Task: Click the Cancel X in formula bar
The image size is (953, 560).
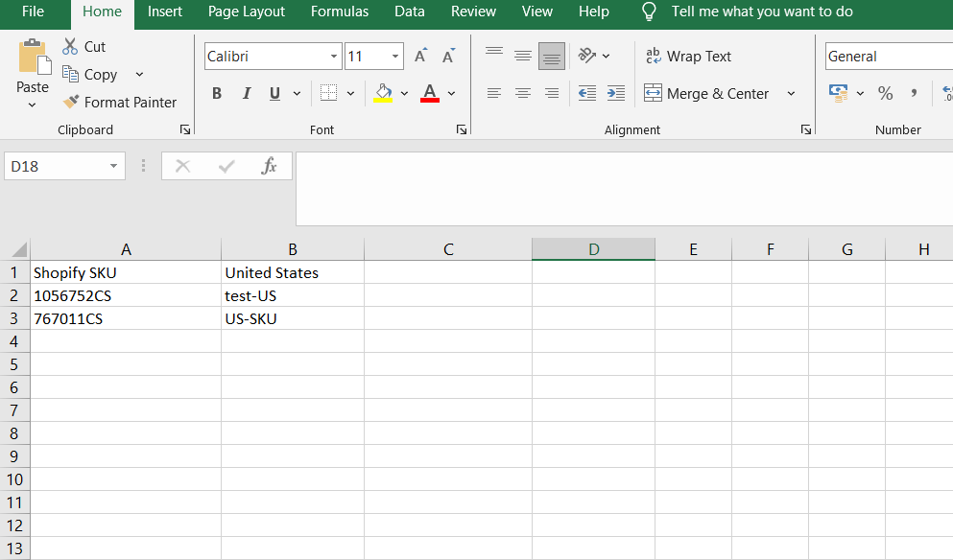Action: (x=183, y=166)
